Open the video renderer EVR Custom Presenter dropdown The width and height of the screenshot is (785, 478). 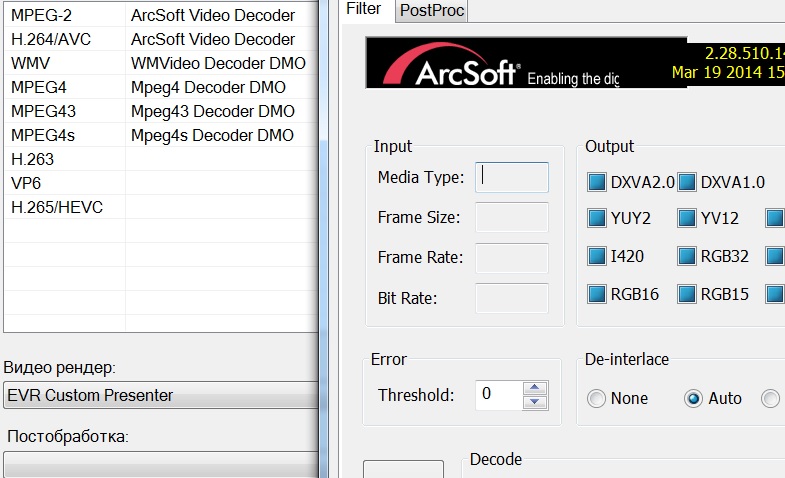click(160, 395)
